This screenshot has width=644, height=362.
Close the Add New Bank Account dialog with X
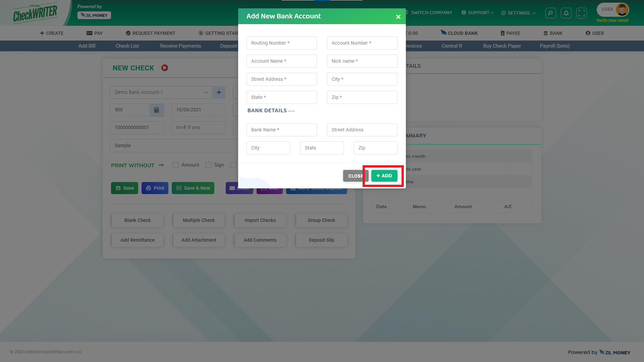pos(398,17)
